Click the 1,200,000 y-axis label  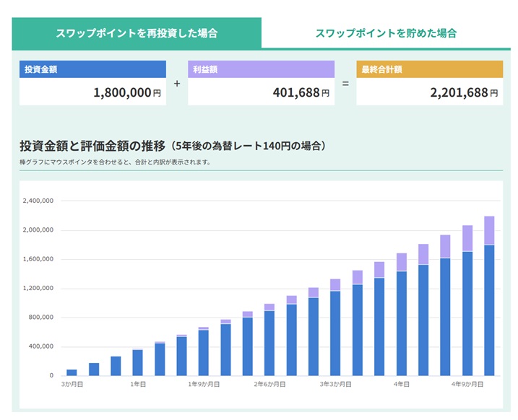click(38, 288)
